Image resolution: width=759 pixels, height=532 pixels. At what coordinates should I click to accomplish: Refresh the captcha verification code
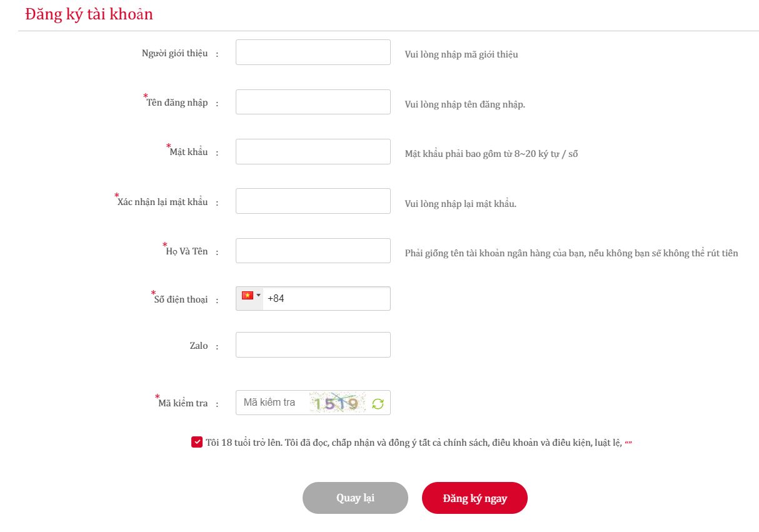coord(378,403)
